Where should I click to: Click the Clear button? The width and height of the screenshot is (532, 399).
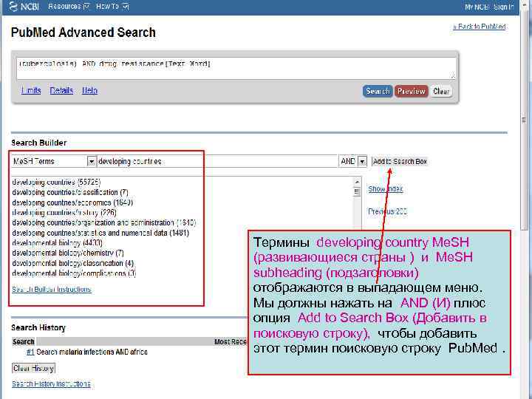coord(441,92)
